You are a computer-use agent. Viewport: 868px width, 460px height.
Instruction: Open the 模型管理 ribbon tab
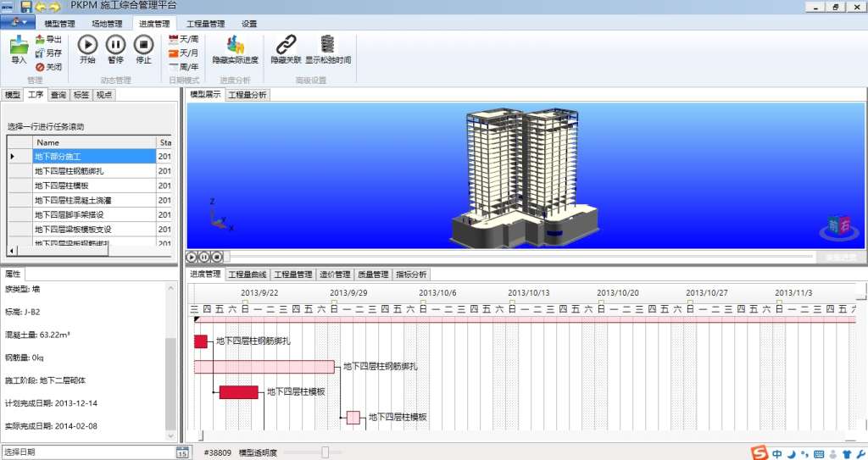60,24
